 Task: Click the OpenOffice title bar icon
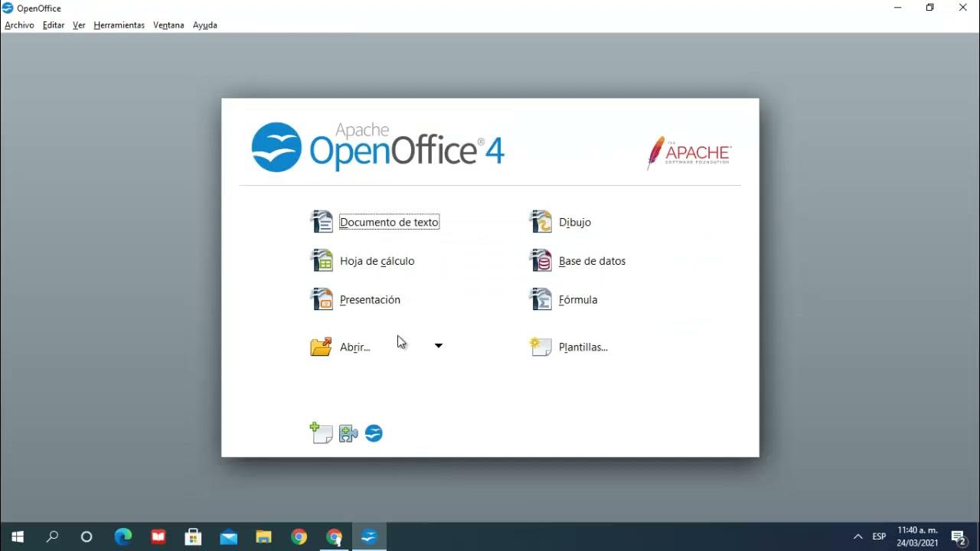tap(8, 8)
